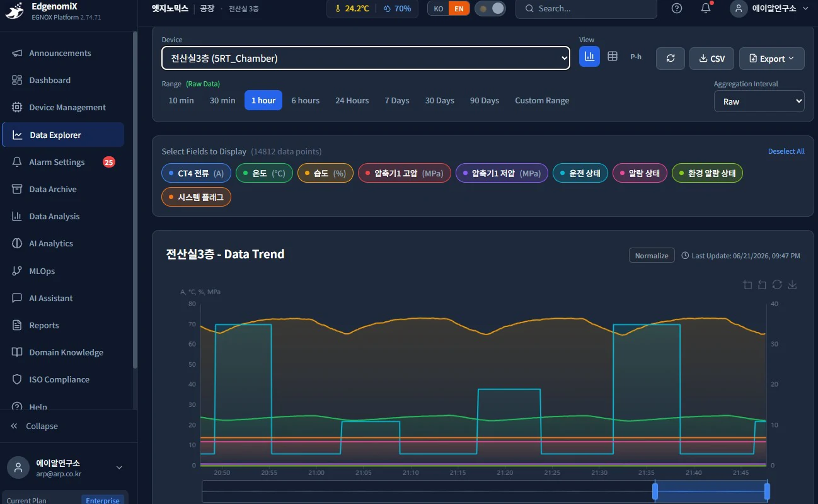Click the Alarm Settings bell icon in sidebar

coord(17,163)
